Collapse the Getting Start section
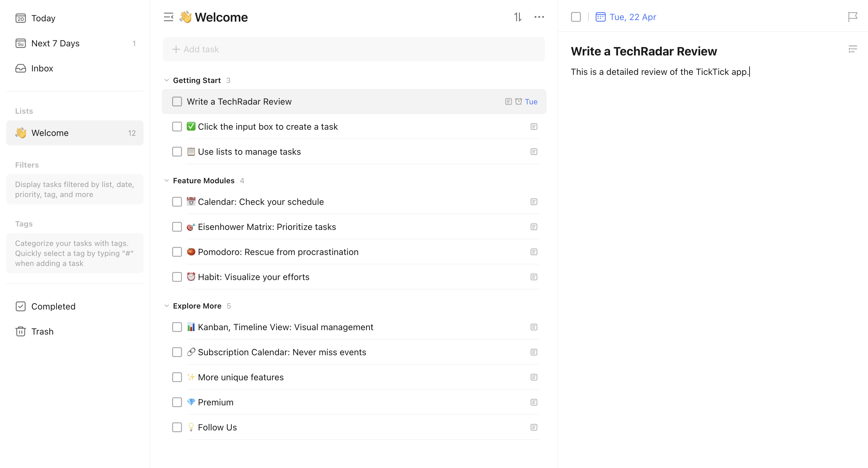Image resolution: width=868 pixels, height=468 pixels. coord(166,80)
